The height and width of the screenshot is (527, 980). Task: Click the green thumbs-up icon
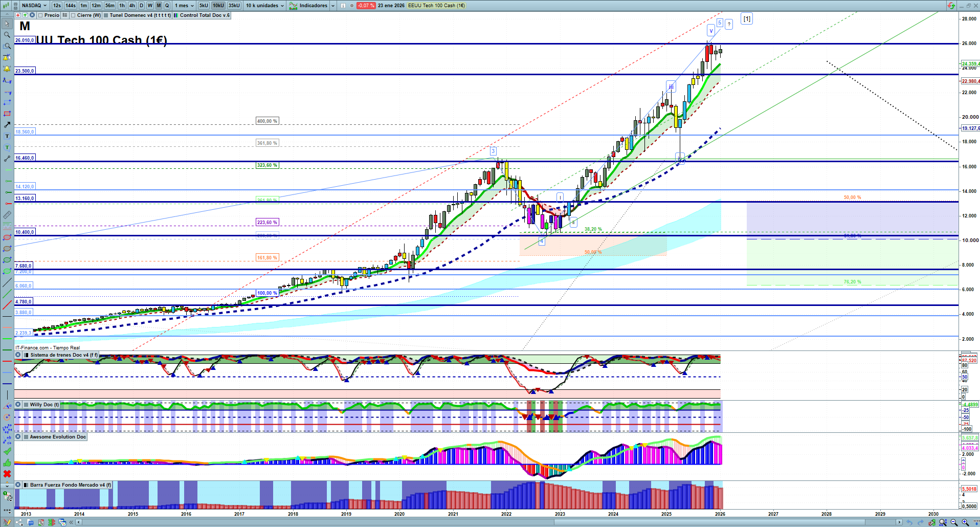point(7,463)
